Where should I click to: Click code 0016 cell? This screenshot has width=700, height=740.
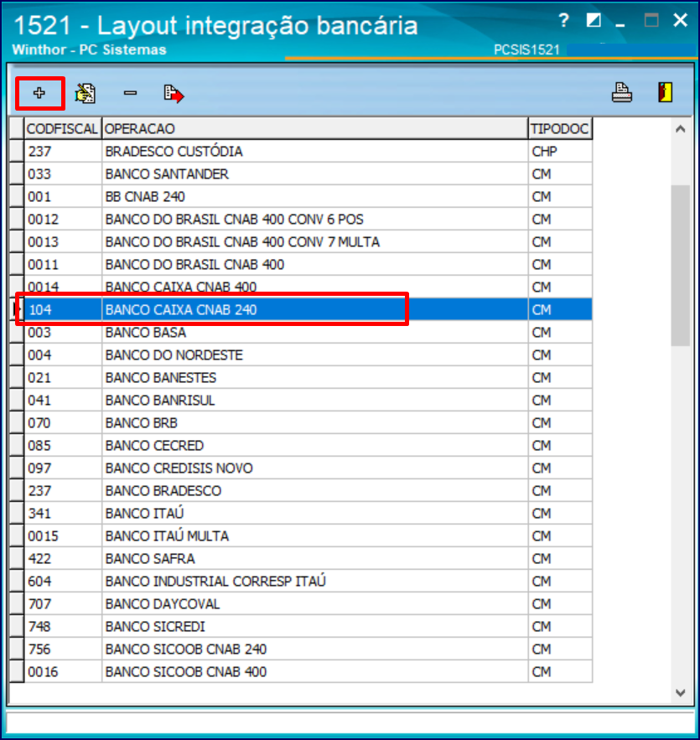63,671
